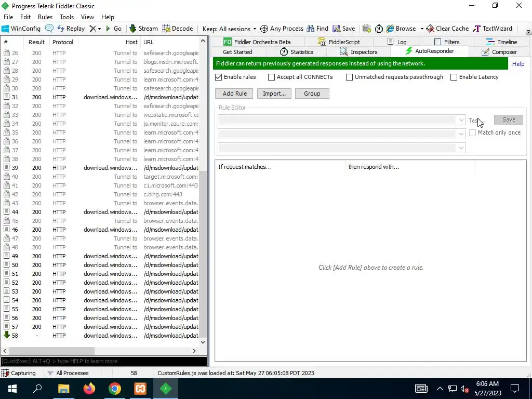Screen dimensions: 532x399
Task: Check the Enable Latency option
Action: click(454, 77)
